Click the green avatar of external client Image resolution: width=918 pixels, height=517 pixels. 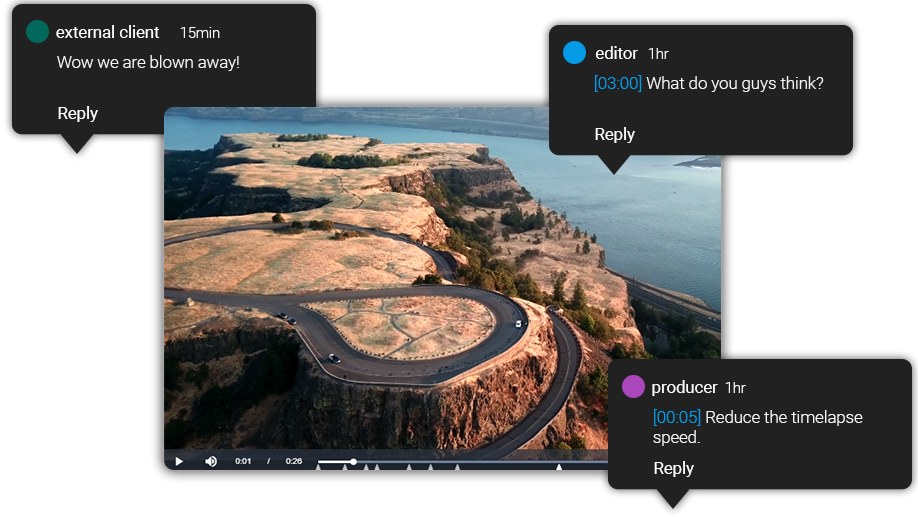pos(37,32)
